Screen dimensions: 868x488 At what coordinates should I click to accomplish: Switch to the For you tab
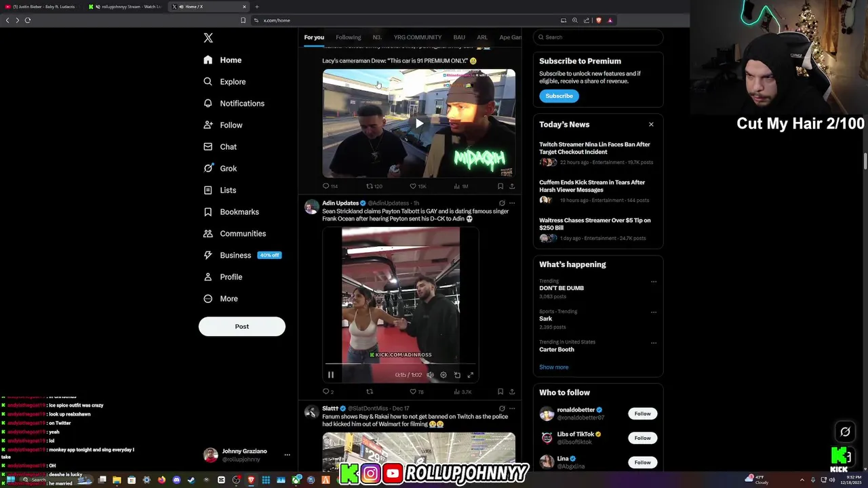(314, 37)
